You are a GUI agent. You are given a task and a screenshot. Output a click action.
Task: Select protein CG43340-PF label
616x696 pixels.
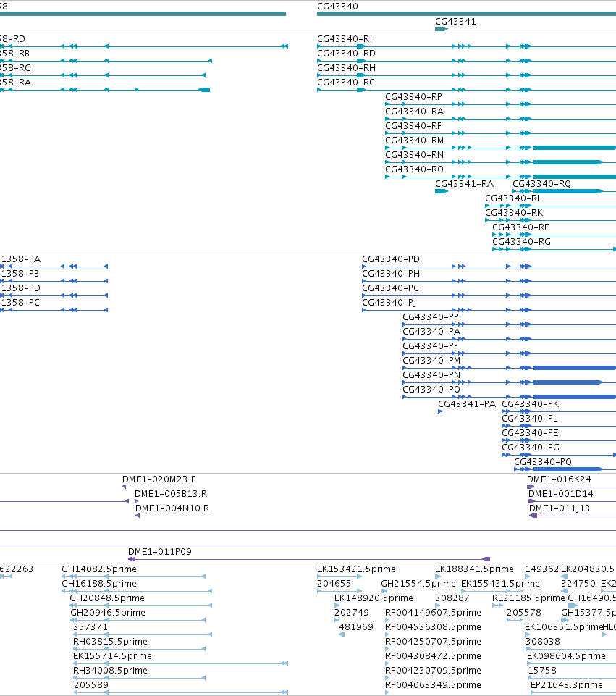point(430,346)
